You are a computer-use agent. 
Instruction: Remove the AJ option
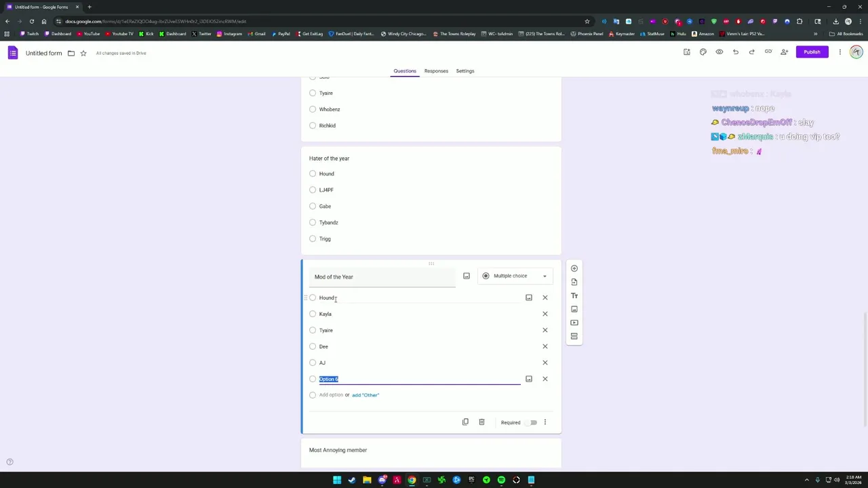(x=545, y=363)
